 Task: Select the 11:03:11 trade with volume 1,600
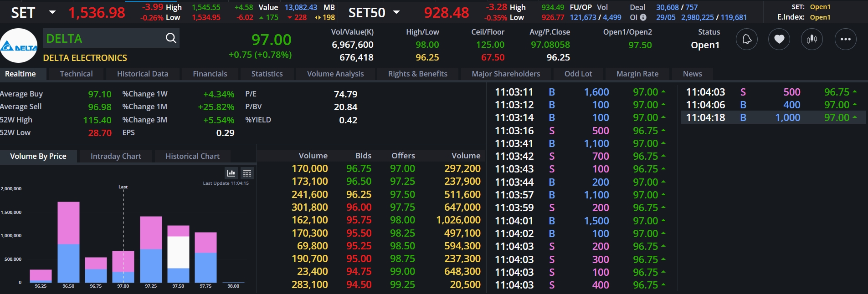580,92
